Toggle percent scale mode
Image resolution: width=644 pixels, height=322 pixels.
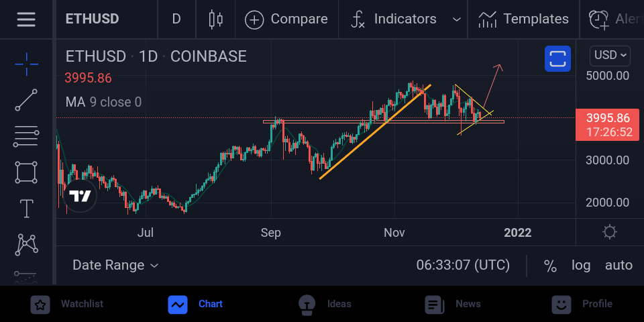[x=550, y=266]
